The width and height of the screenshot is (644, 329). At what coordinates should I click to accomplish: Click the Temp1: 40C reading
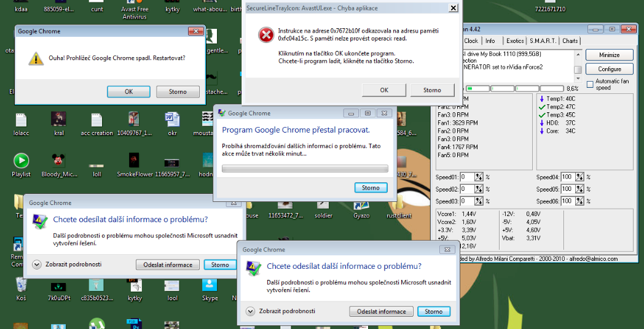tap(557, 98)
